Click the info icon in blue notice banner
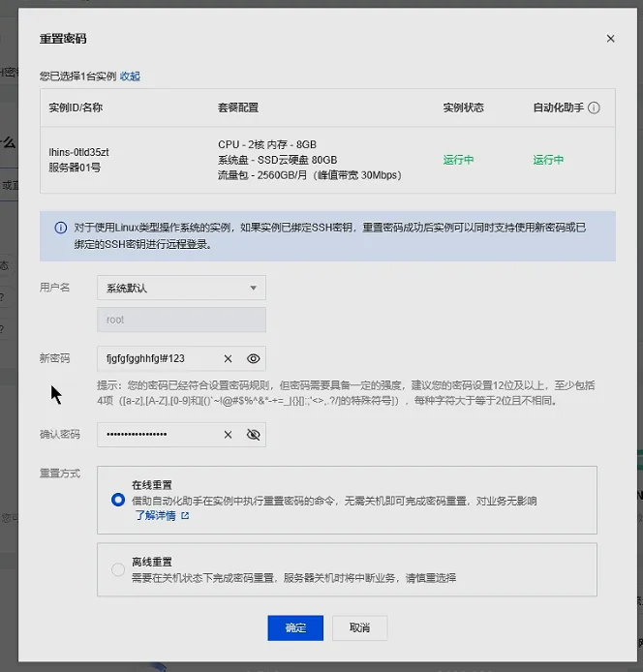643x672 pixels. tap(60, 229)
